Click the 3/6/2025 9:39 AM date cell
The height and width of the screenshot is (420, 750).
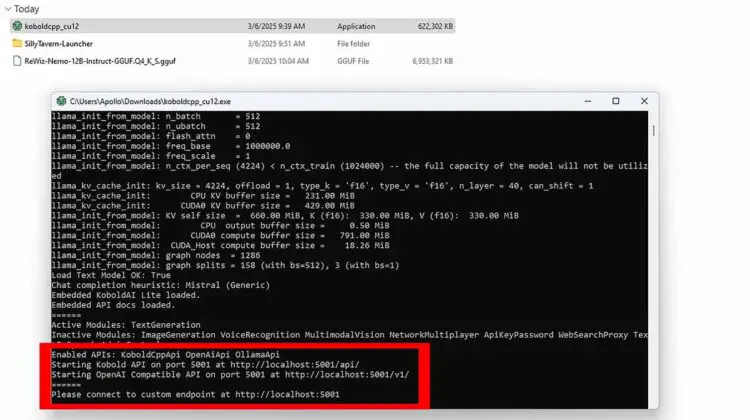pyautogui.click(x=276, y=26)
